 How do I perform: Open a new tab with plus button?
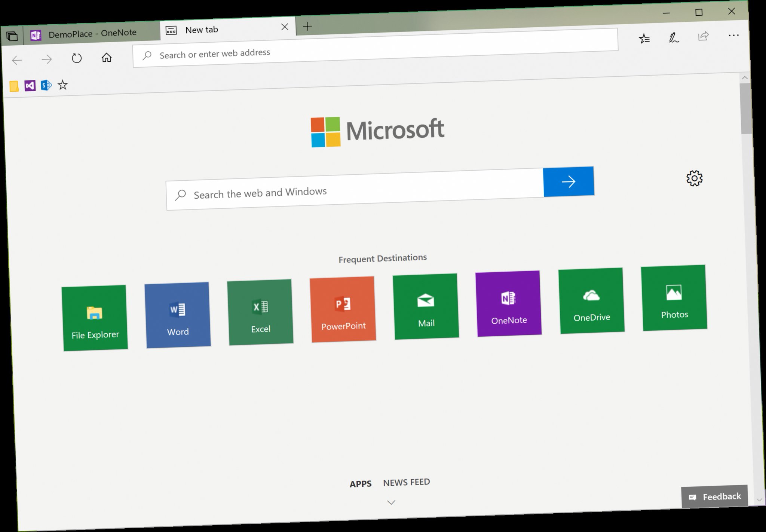pyautogui.click(x=307, y=26)
